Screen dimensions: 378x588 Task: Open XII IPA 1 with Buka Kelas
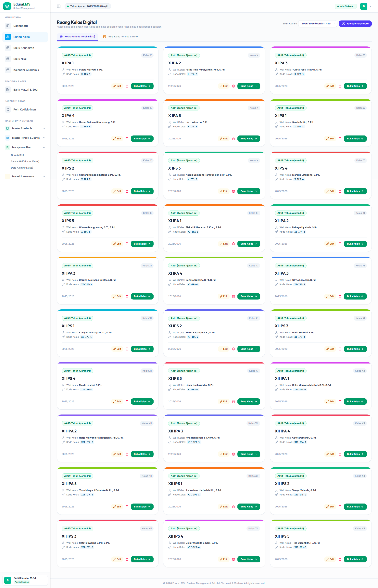pos(355,402)
